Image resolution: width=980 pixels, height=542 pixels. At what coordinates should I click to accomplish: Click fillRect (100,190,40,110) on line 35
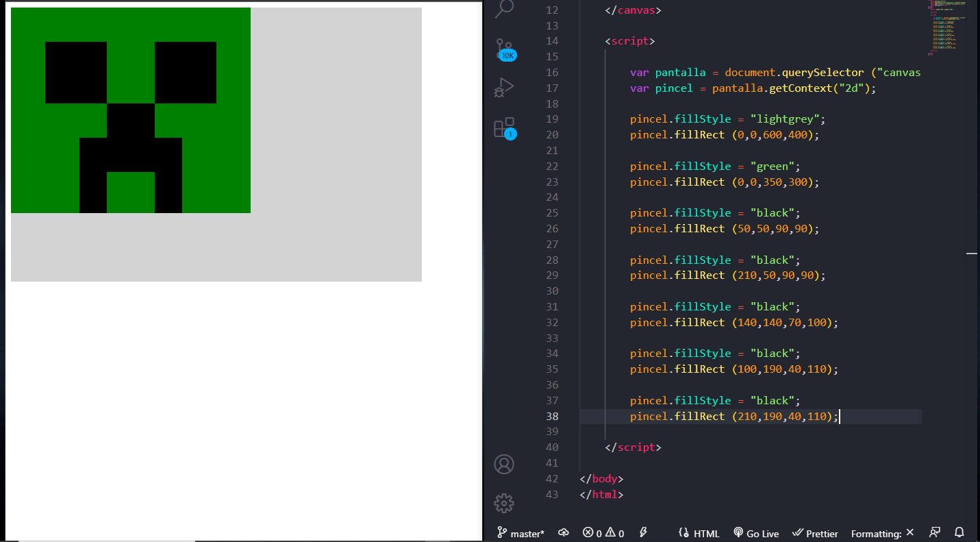pyautogui.click(x=756, y=369)
